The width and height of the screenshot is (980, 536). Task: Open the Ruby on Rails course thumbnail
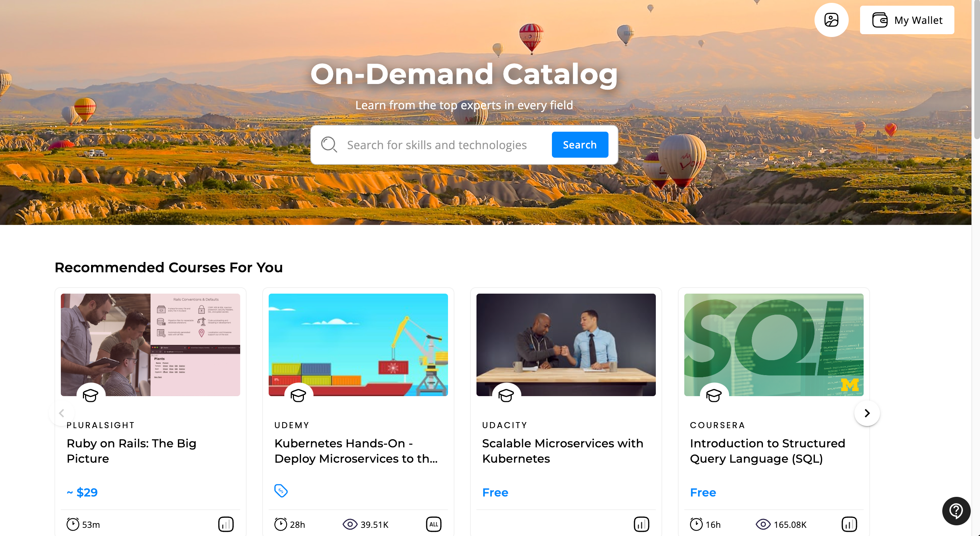pos(150,345)
